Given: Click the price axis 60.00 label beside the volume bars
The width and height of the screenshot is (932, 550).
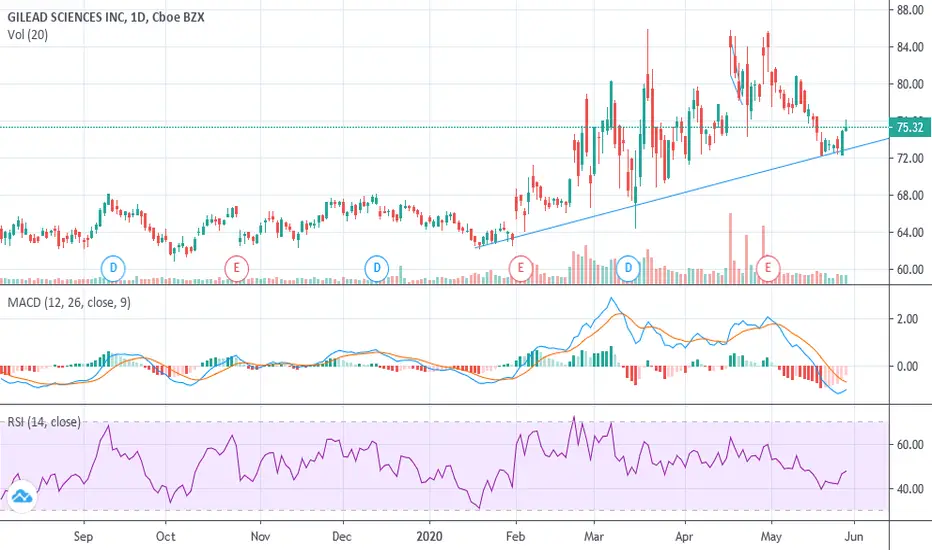Looking at the screenshot, I should pyautogui.click(x=910, y=269).
